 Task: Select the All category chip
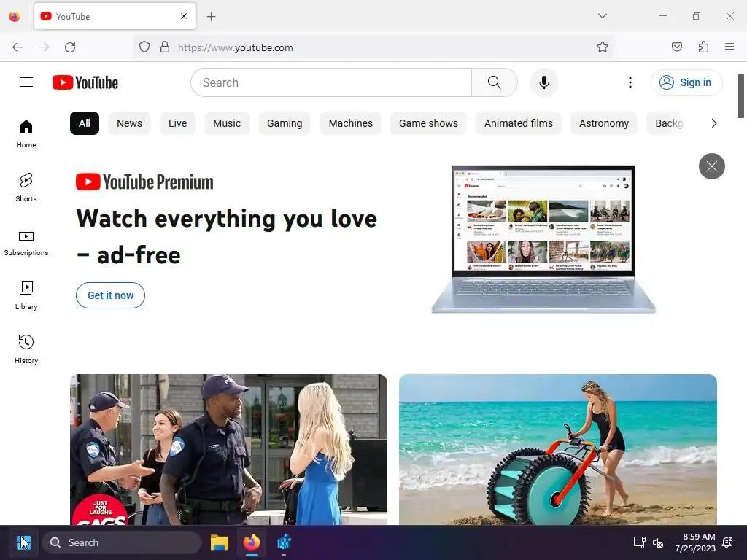click(85, 123)
